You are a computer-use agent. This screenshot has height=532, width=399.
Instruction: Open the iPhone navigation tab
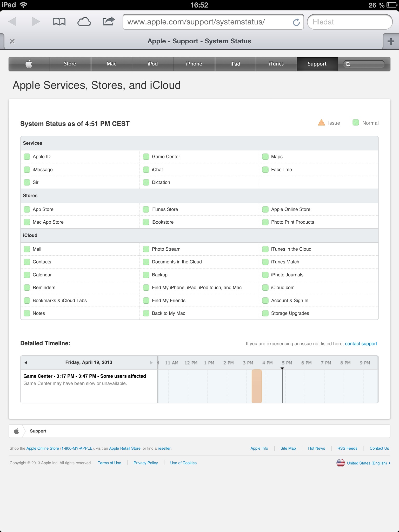point(194,64)
